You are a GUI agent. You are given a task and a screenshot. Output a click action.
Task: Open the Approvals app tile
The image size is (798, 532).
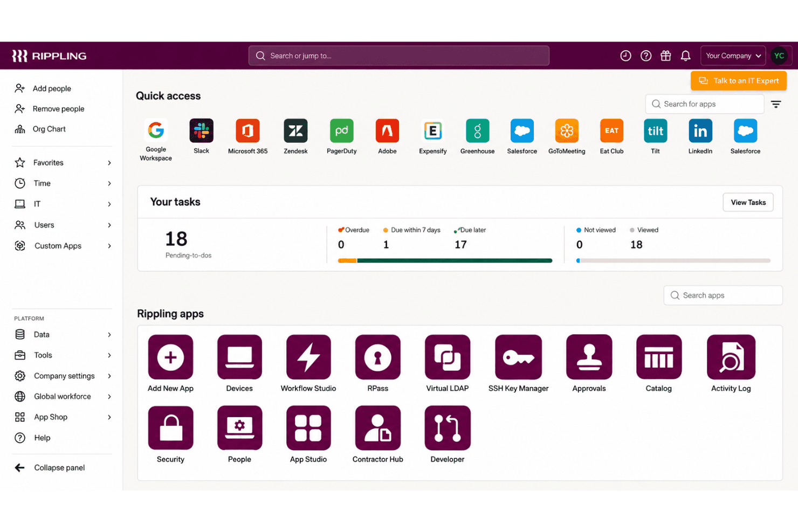click(589, 357)
